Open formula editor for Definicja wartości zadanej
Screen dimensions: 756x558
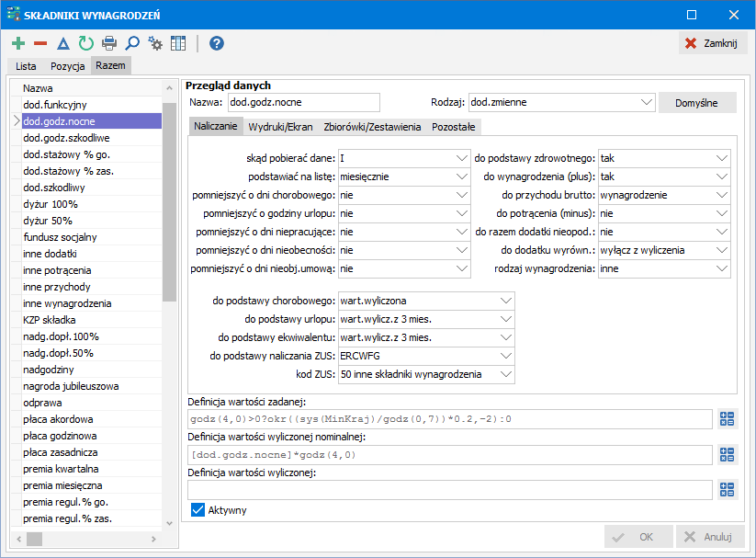pos(728,418)
